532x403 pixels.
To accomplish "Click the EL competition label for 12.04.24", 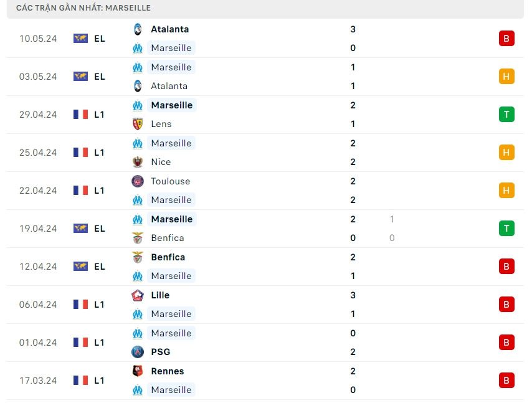I will [99, 267].
